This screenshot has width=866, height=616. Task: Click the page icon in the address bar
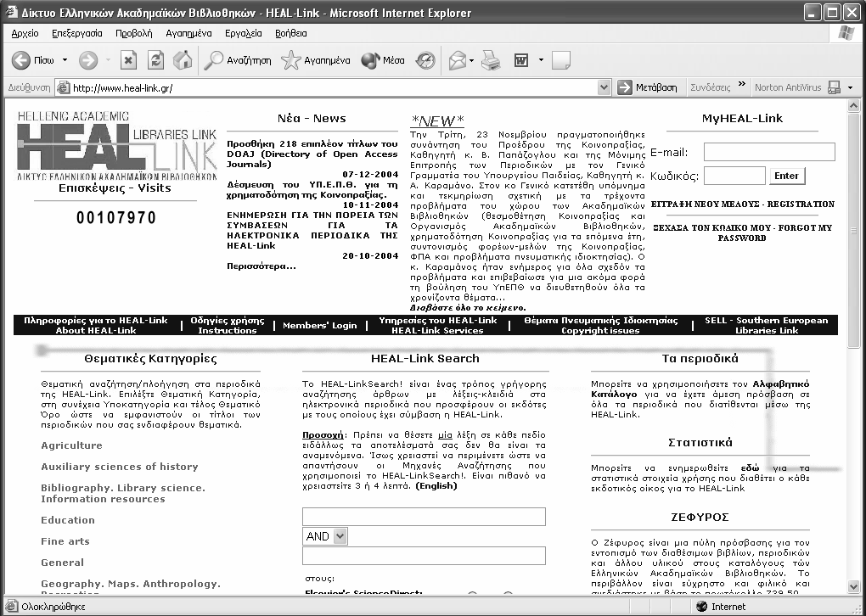coord(64,87)
